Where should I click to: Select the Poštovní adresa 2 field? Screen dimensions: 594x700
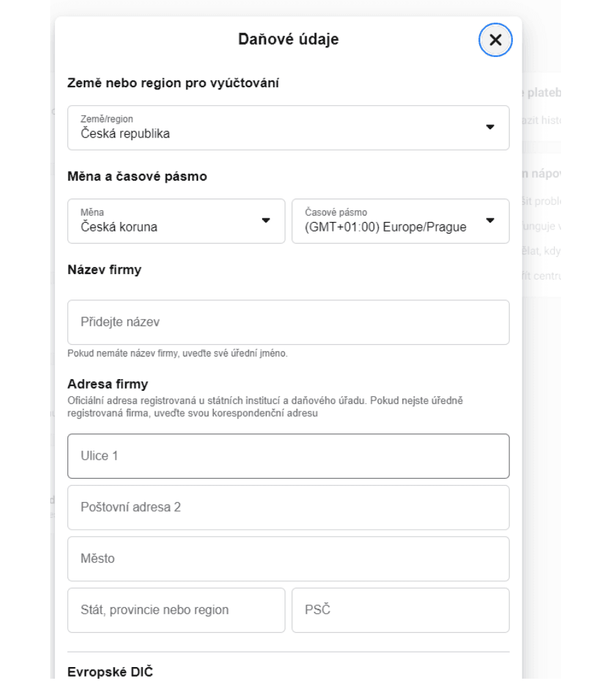pos(288,508)
